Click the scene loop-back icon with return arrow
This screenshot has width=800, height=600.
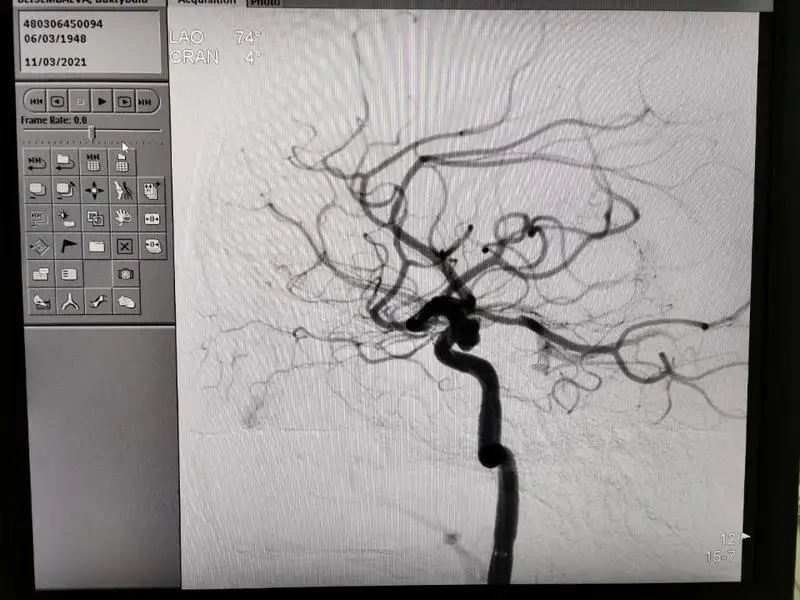coord(38,162)
